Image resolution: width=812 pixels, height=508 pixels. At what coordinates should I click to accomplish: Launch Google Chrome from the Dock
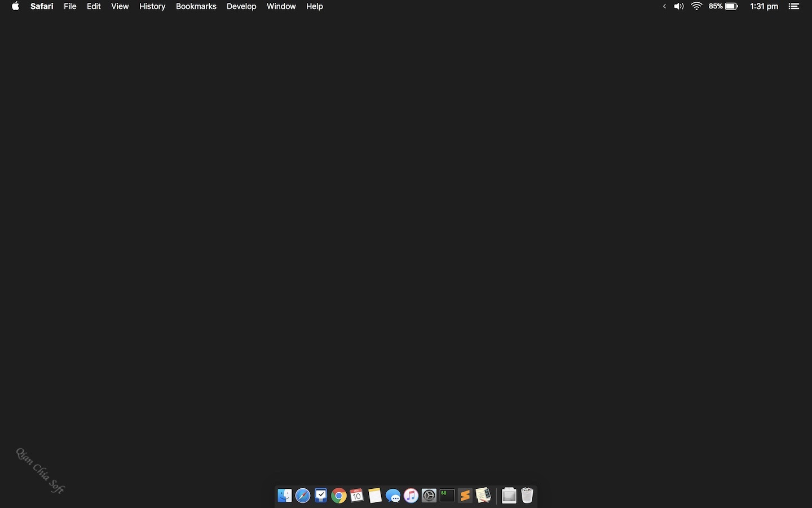pyautogui.click(x=339, y=496)
